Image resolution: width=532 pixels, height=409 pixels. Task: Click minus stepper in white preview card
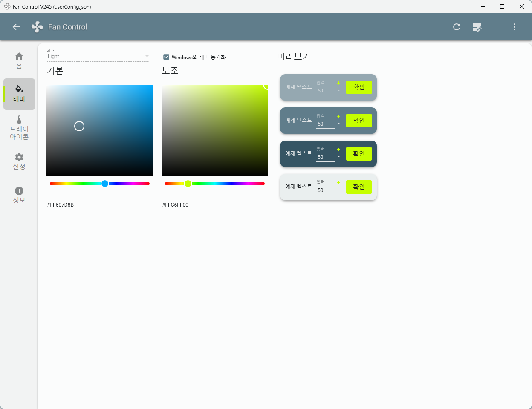click(x=339, y=190)
